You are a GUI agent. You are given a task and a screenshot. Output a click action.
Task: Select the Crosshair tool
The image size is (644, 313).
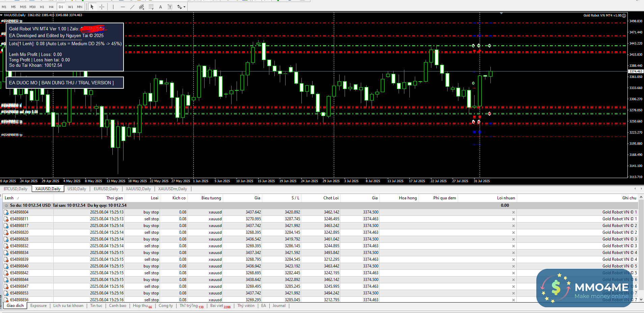point(102,7)
